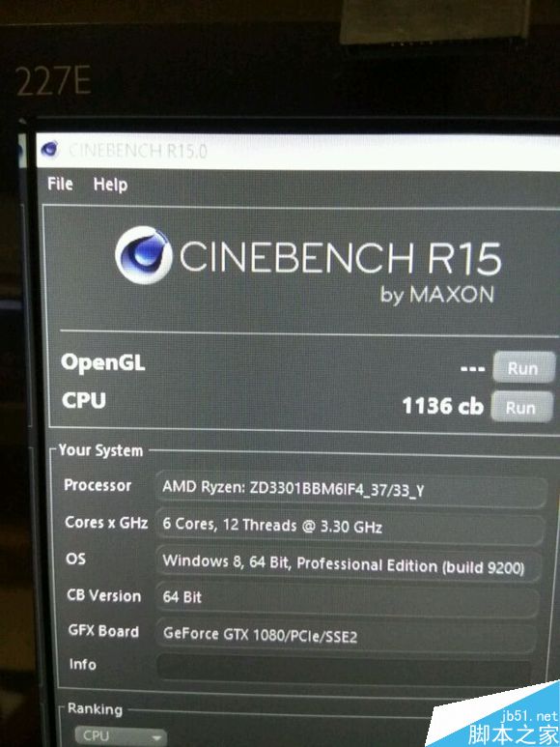Click the 1136 cb CPU score
The width and height of the screenshot is (560, 747).
coord(442,406)
